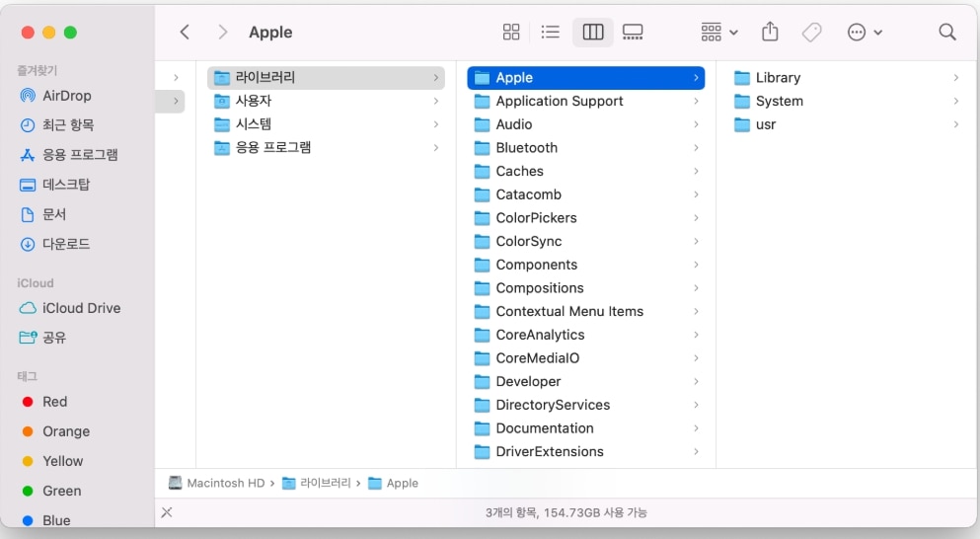Select the Documentation folder
Viewport: 980px width, 539px height.
[x=585, y=428]
